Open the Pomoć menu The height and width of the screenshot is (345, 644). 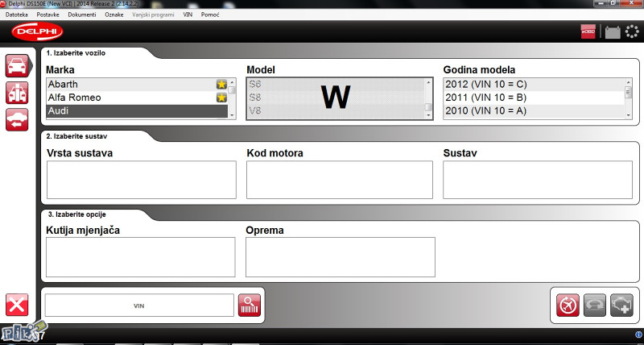tap(210, 15)
